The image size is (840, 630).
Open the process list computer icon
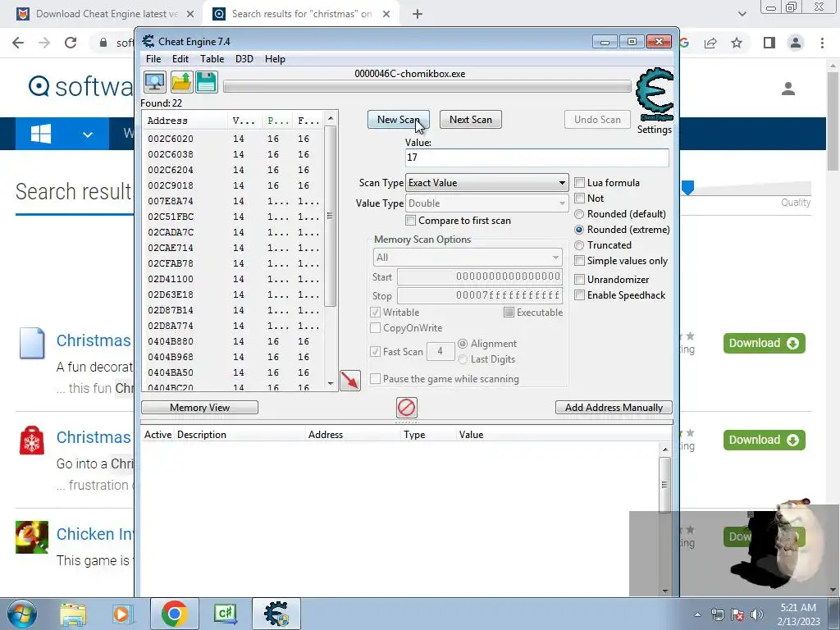155,82
